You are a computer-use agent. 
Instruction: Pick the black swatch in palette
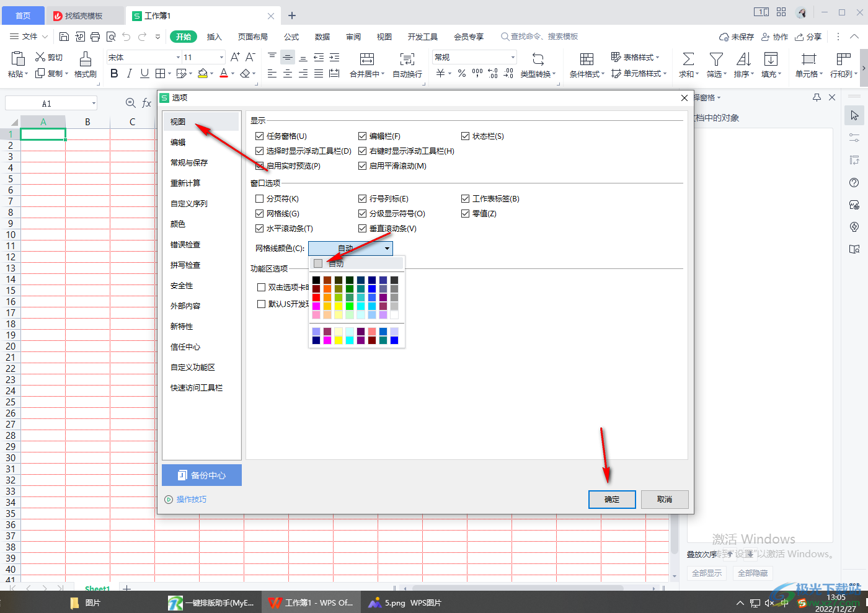click(316, 280)
